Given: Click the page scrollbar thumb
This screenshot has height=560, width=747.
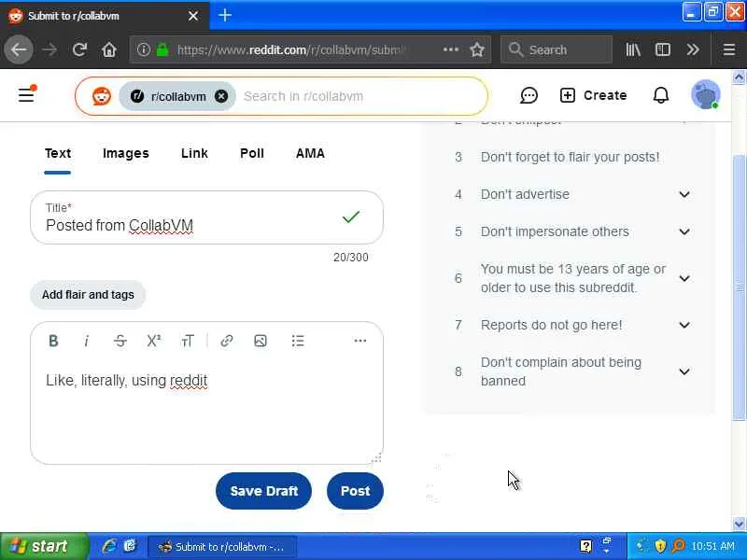Looking at the screenshot, I should click(739, 287).
